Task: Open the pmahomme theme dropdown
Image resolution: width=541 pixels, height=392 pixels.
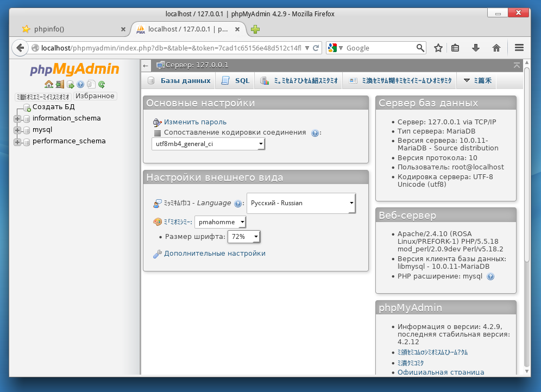Action: click(220, 222)
